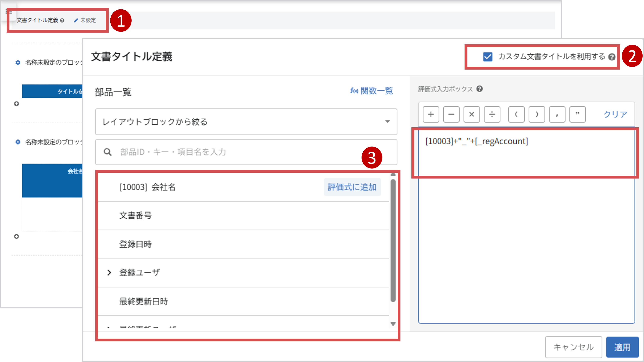The width and height of the screenshot is (644, 362).
Task: Click the divide operator button
Action: tap(492, 114)
